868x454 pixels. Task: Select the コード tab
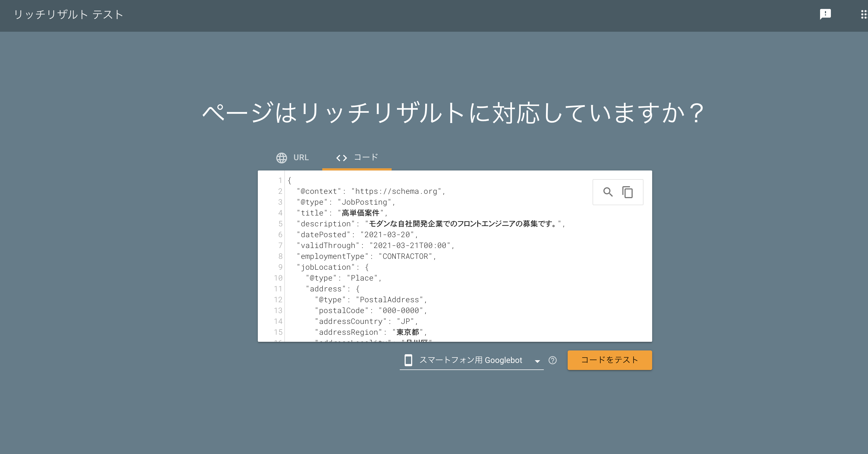(x=365, y=157)
